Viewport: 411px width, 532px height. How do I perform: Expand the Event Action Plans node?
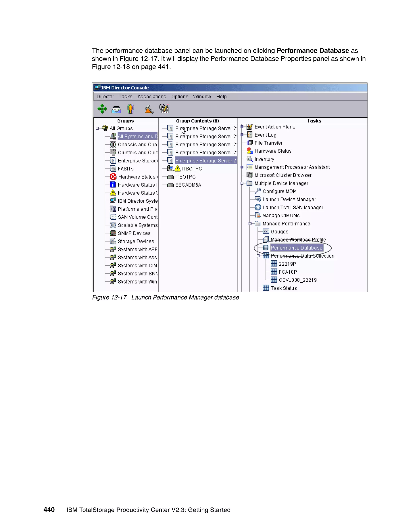(x=242, y=127)
